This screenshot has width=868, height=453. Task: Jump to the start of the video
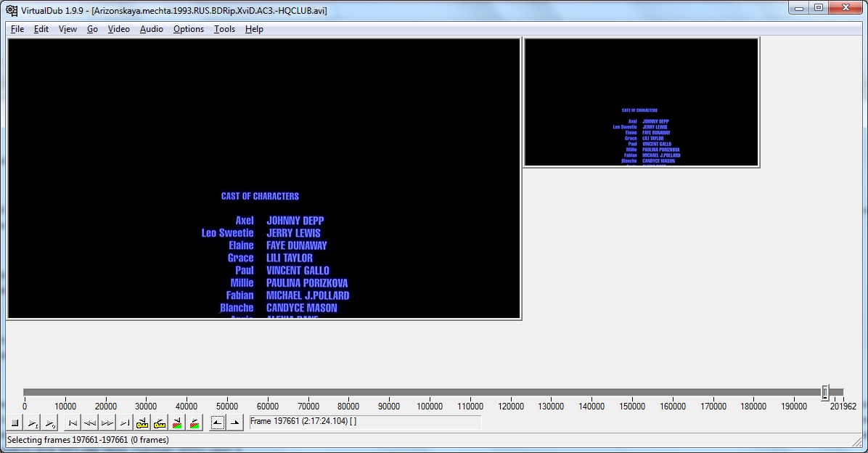[x=73, y=423]
